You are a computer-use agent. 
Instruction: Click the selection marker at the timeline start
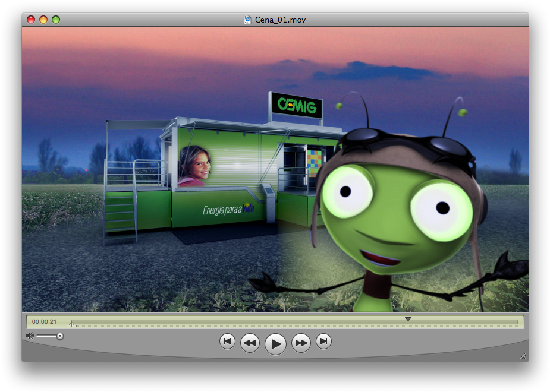click(72, 324)
